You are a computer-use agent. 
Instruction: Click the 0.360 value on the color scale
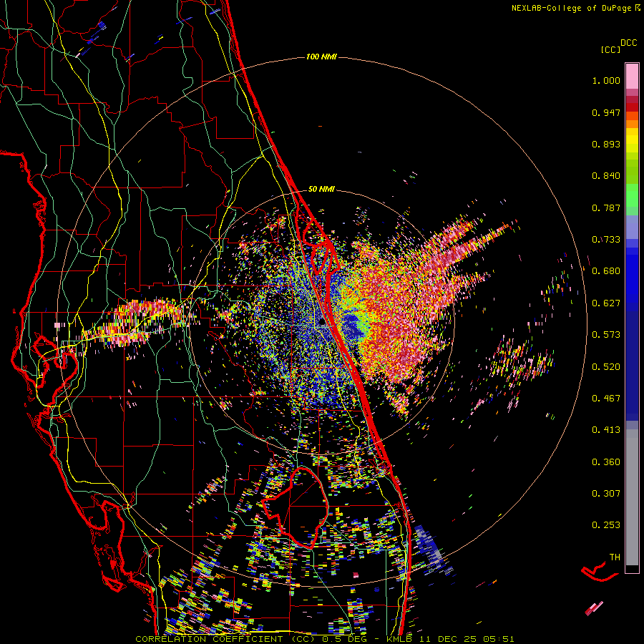(x=606, y=462)
